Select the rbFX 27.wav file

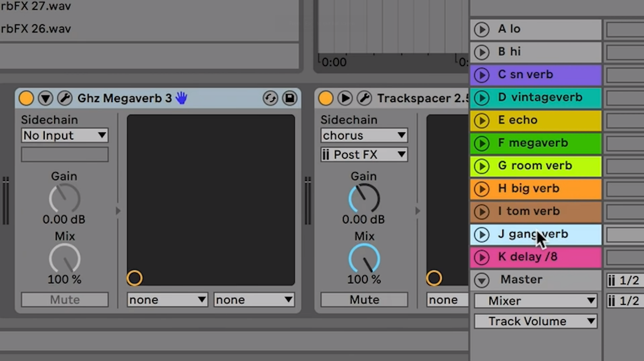click(x=36, y=6)
